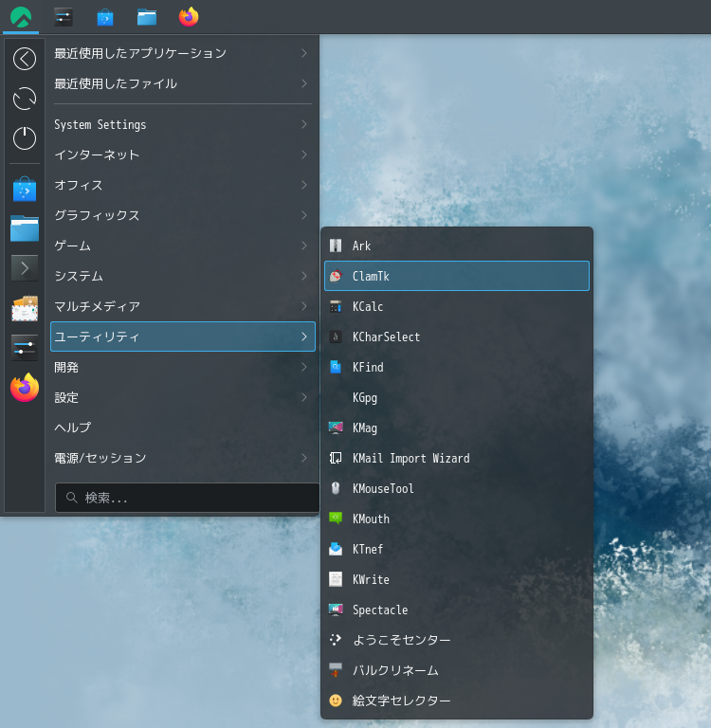
Task: Click the KFind text label
Action: pyautogui.click(x=368, y=367)
